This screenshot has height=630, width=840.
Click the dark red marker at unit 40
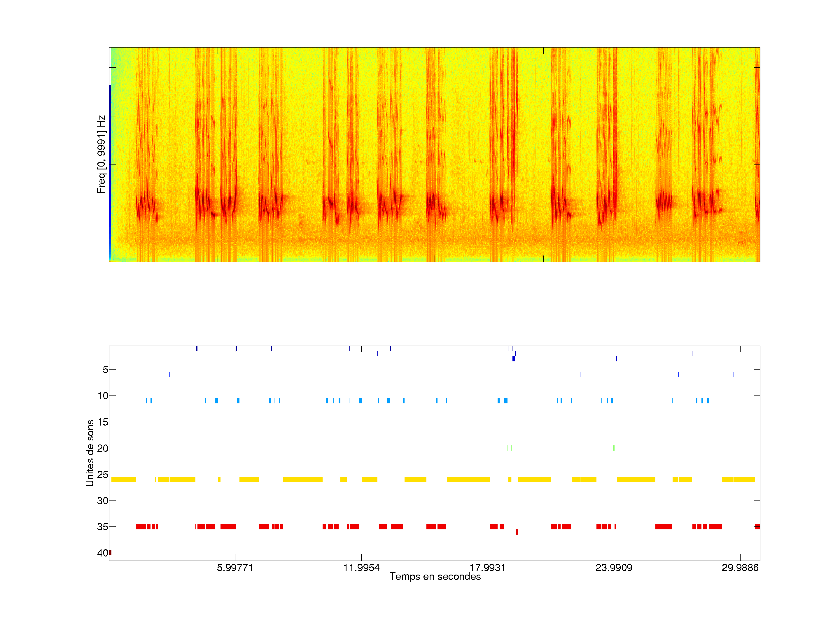pos(110,552)
